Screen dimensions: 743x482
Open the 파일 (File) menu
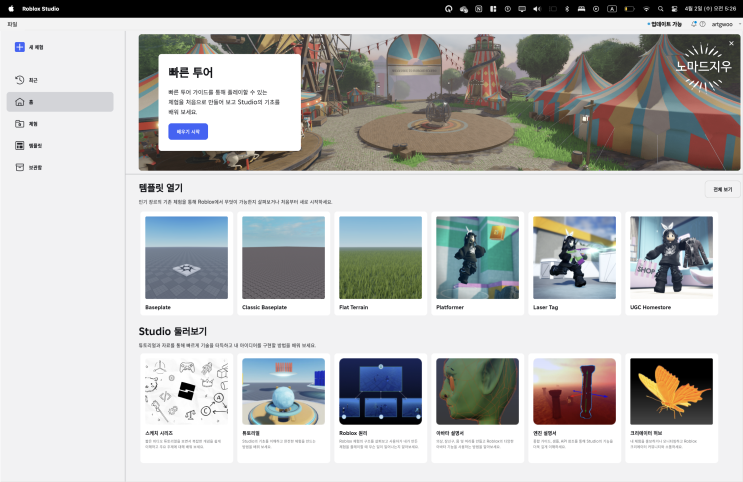pos(12,23)
